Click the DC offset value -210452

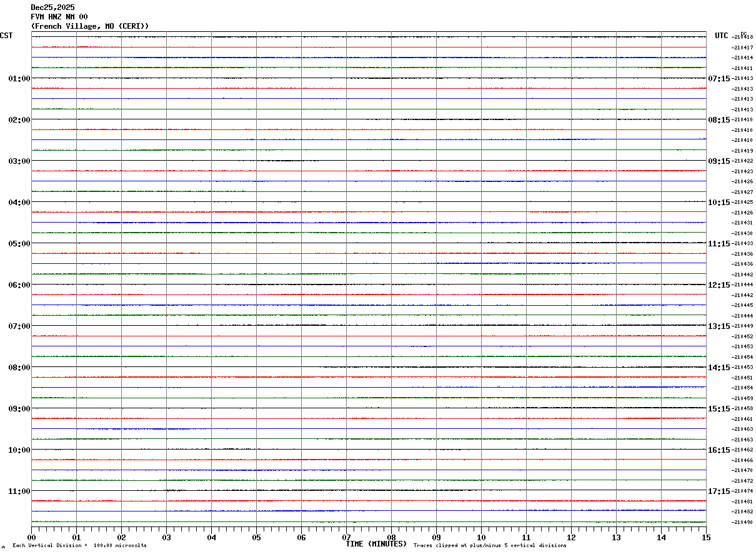pyautogui.click(x=742, y=336)
